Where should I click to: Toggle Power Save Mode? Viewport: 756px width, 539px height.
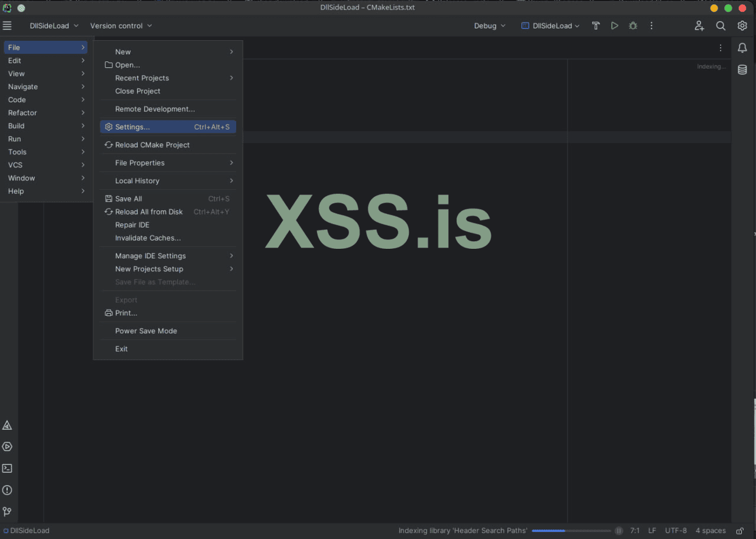tap(146, 331)
